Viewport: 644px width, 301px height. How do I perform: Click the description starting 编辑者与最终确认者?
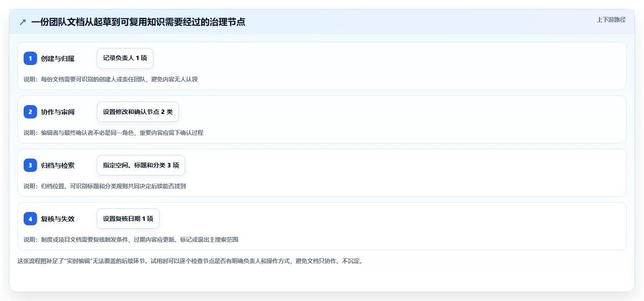click(113, 133)
